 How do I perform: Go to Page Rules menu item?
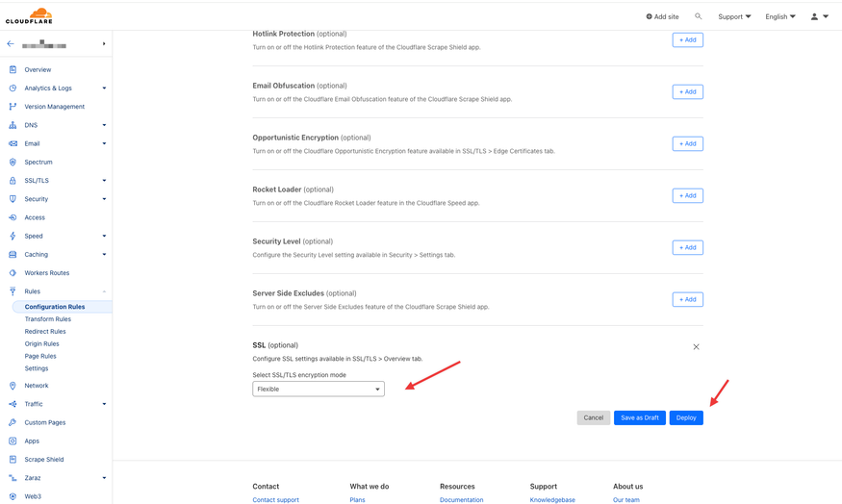coord(40,356)
